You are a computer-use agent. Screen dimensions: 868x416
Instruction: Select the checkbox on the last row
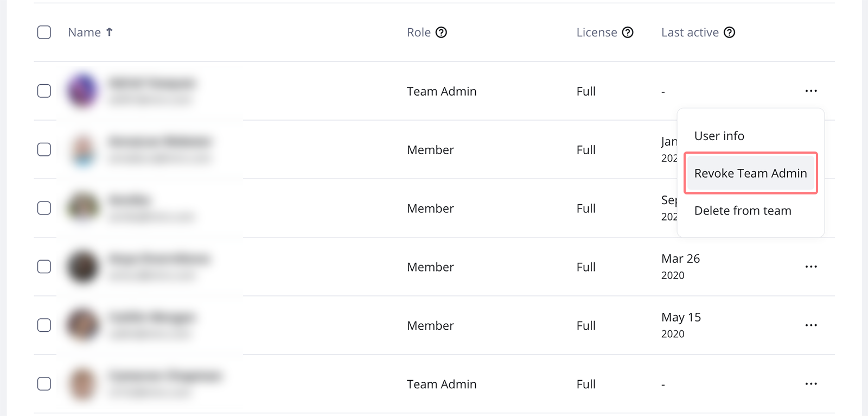click(x=44, y=384)
